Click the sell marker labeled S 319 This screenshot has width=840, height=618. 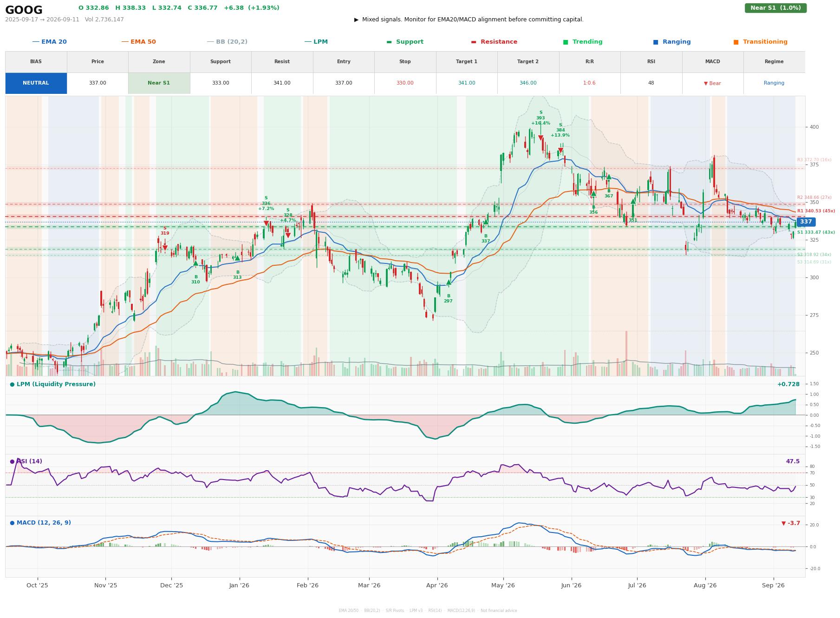click(165, 248)
